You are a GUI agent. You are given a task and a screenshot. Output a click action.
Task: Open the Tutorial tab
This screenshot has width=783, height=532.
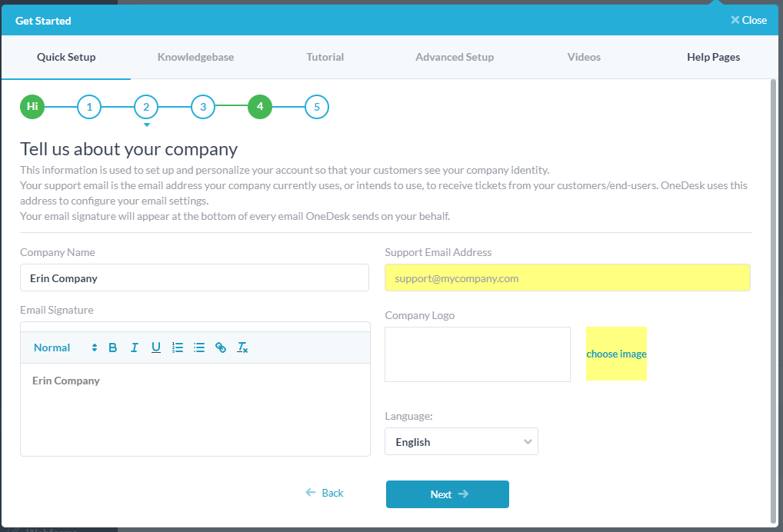point(325,57)
